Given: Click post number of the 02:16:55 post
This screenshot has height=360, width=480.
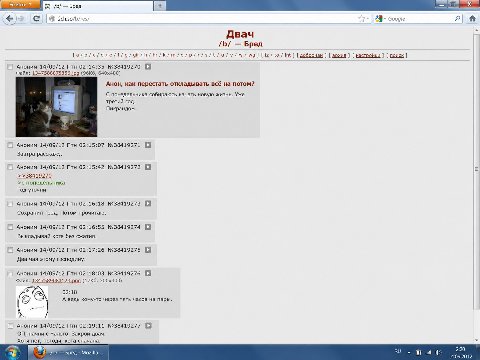Looking at the screenshot, I should tap(124, 227).
